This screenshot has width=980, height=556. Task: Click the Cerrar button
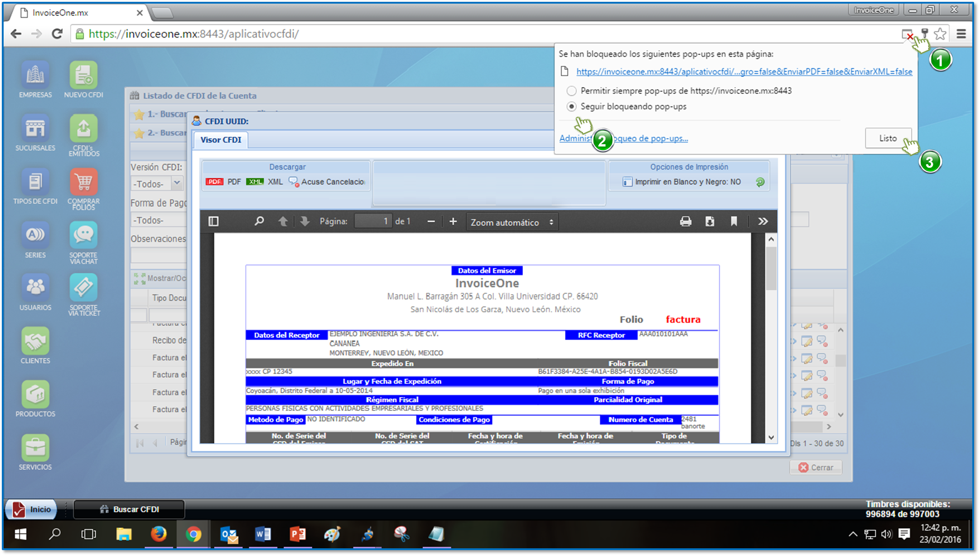click(816, 467)
